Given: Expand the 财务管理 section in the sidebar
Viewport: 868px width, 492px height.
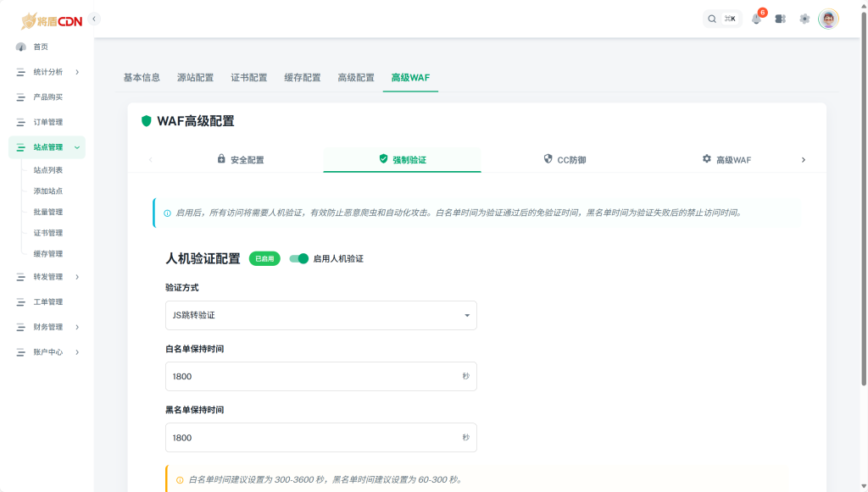Looking at the screenshot, I should [x=48, y=327].
